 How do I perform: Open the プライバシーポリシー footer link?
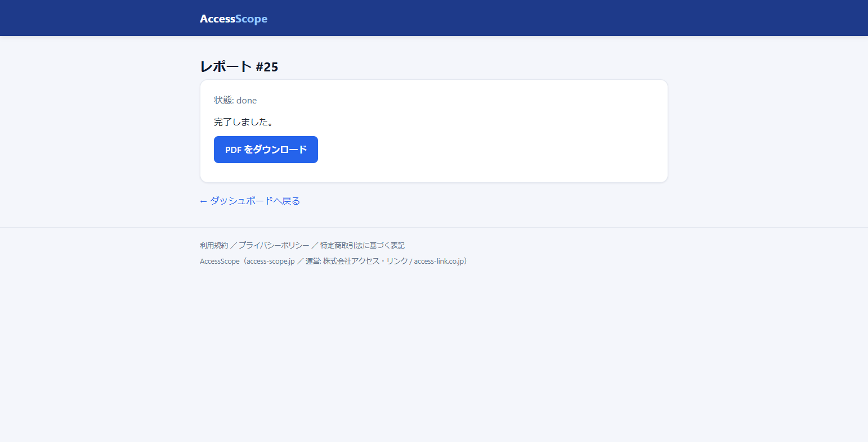(x=274, y=245)
